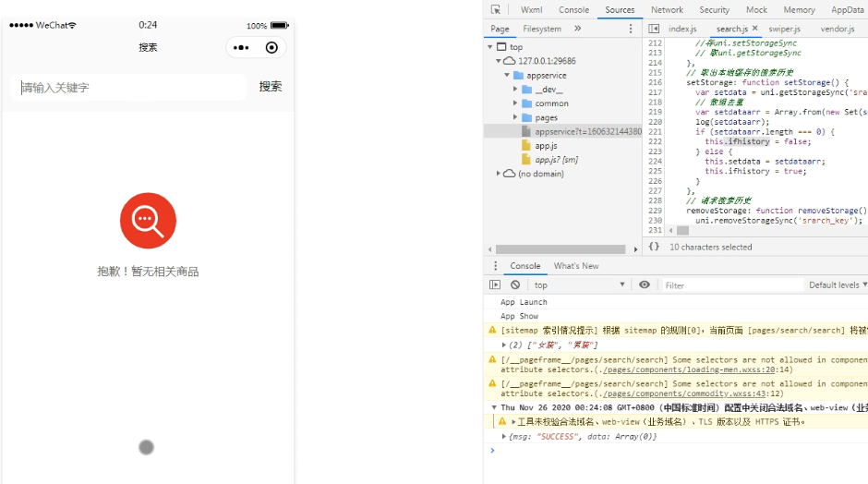Image resolution: width=868 pixels, height=484 pixels.
Task: Expand the {msg: "SUCCESS"} object
Action: coord(504,436)
